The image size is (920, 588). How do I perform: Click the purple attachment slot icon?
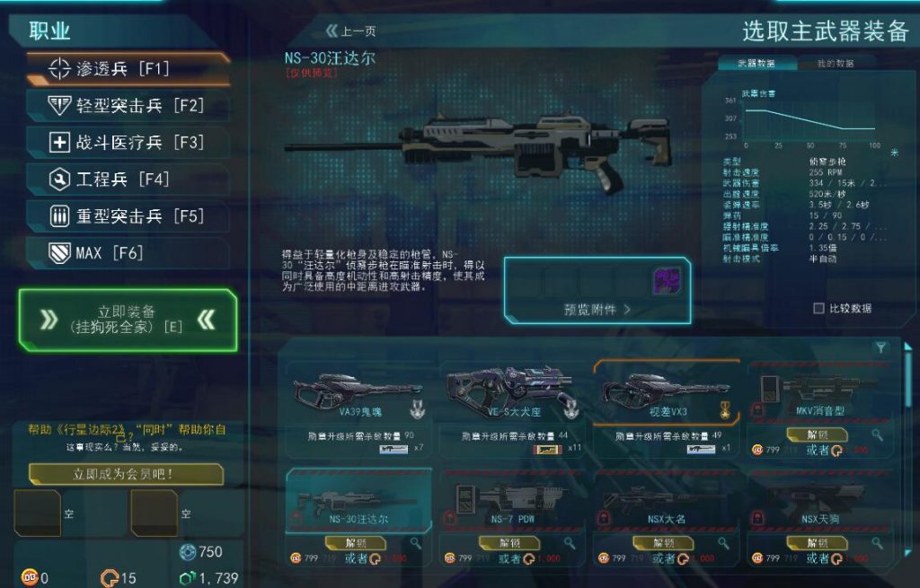click(667, 281)
